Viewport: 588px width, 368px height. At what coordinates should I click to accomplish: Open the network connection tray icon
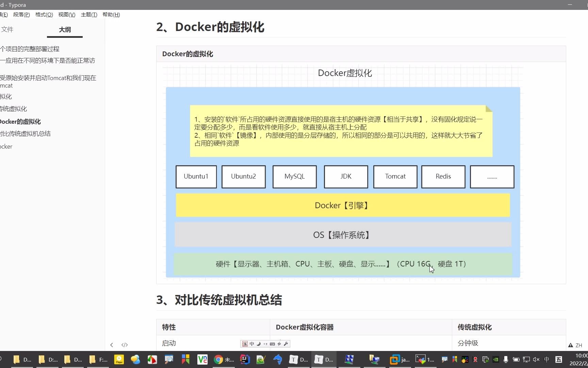click(526, 359)
